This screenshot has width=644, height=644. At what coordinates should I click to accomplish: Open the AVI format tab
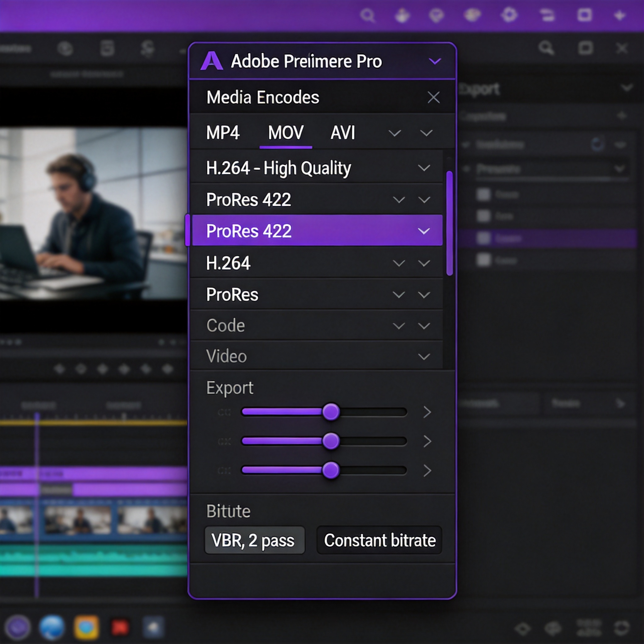[x=343, y=133]
